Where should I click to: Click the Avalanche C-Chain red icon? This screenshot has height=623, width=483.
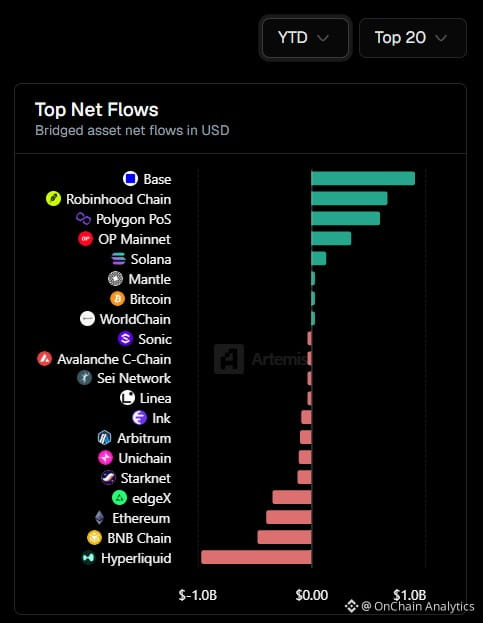tap(44, 359)
